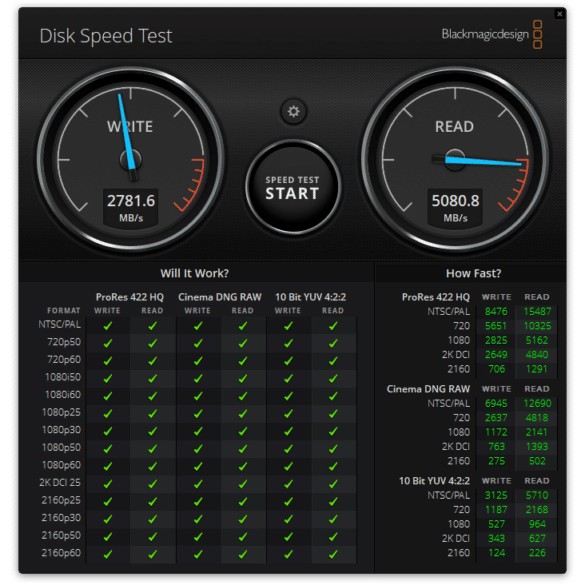Select the 2160p60 format row label
This screenshot has height=585, width=585.
61,553
